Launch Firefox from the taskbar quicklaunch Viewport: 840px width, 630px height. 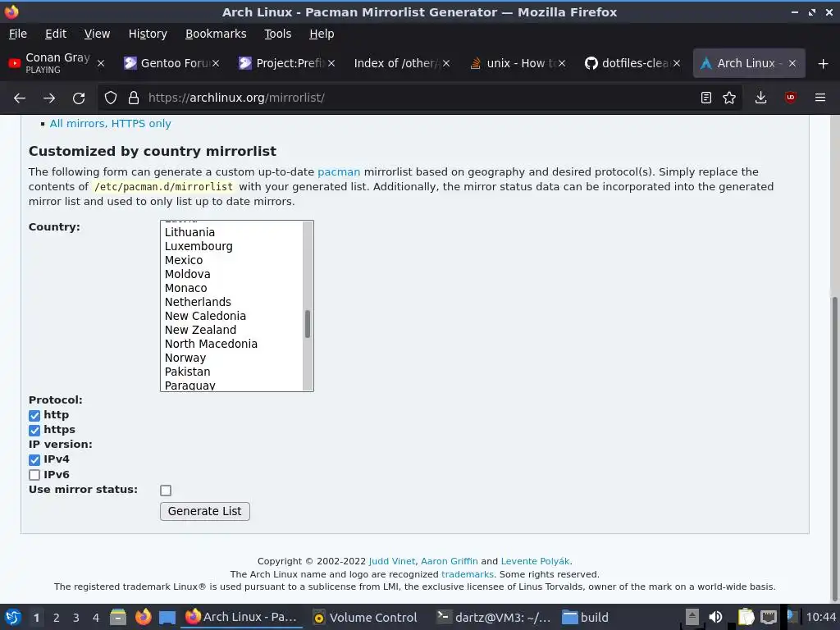point(143,617)
